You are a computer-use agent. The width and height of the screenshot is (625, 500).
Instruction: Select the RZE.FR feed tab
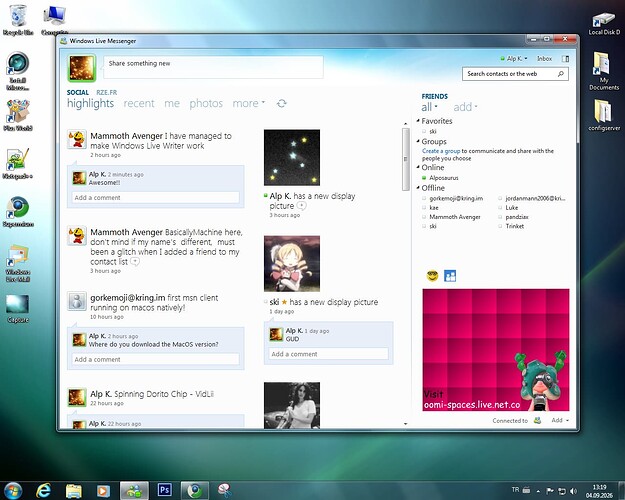point(107,93)
